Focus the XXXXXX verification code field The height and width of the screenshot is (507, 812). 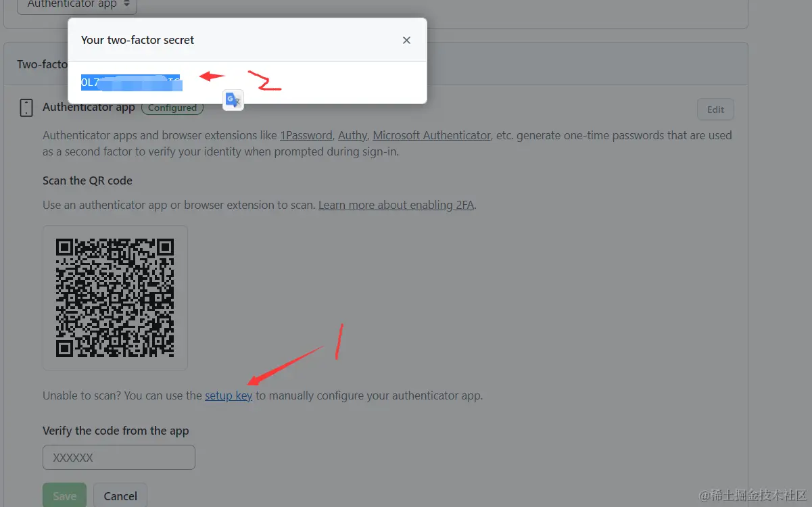point(119,457)
